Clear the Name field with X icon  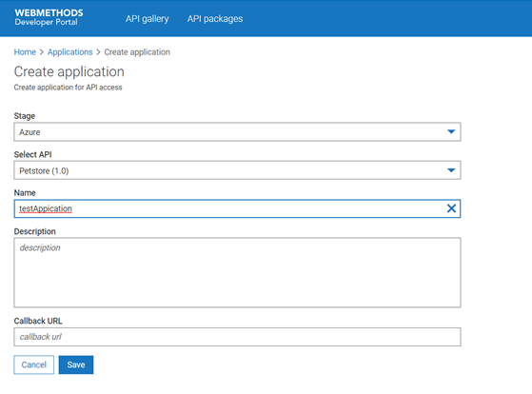click(451, 208)
